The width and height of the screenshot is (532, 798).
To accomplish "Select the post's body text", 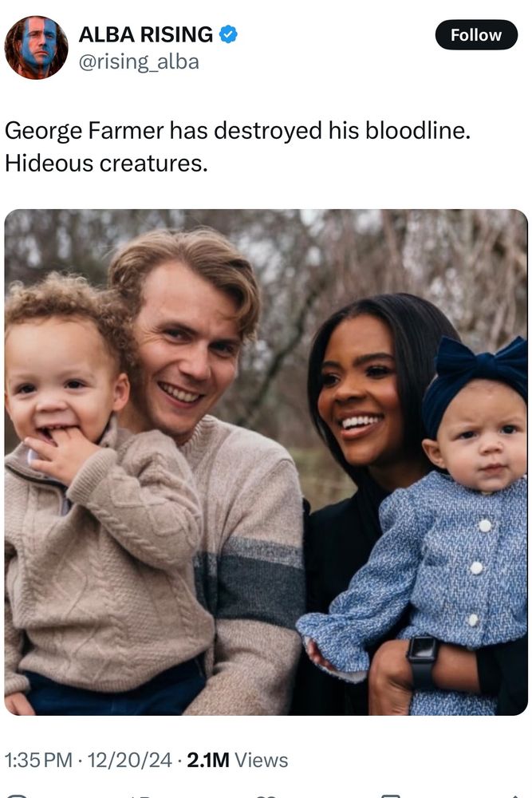I will click(238, 147).
